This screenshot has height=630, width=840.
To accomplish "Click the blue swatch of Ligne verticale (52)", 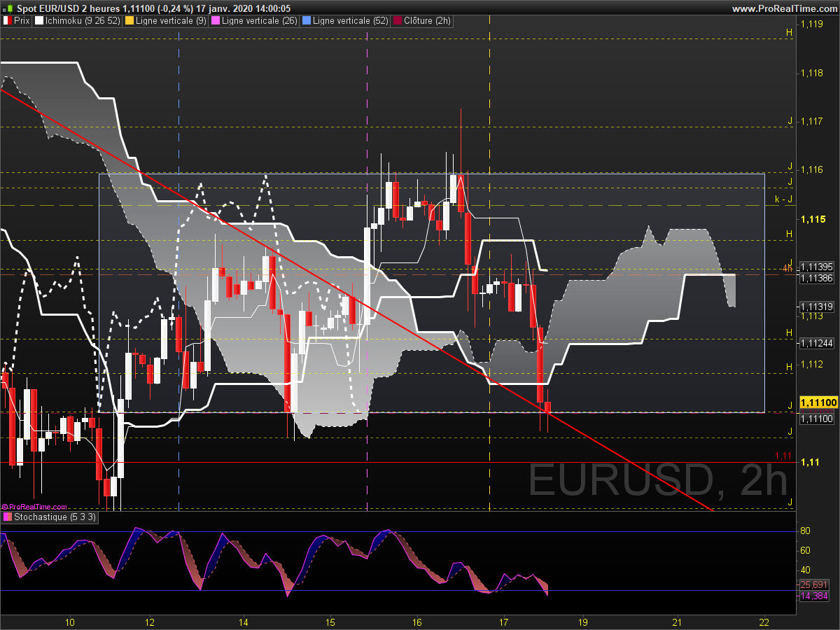I will tap(305, 21).
